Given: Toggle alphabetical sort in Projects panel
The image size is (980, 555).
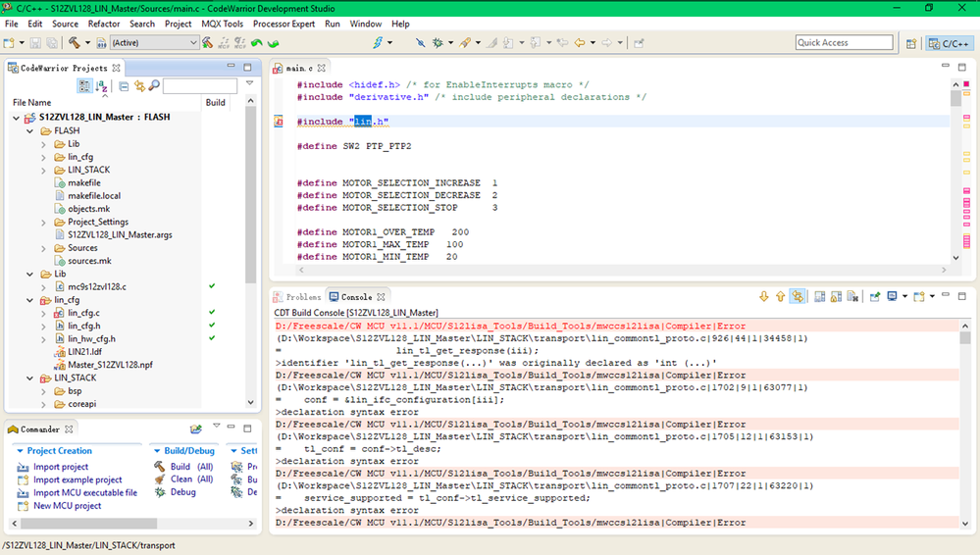Looking at the screenshot, I should 101,86.
